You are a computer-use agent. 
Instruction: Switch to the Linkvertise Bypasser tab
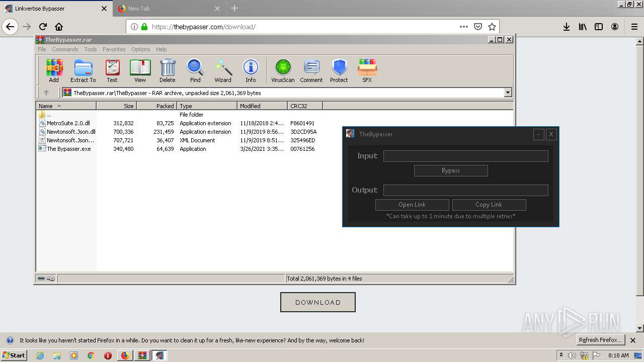[x=55, y=9]
